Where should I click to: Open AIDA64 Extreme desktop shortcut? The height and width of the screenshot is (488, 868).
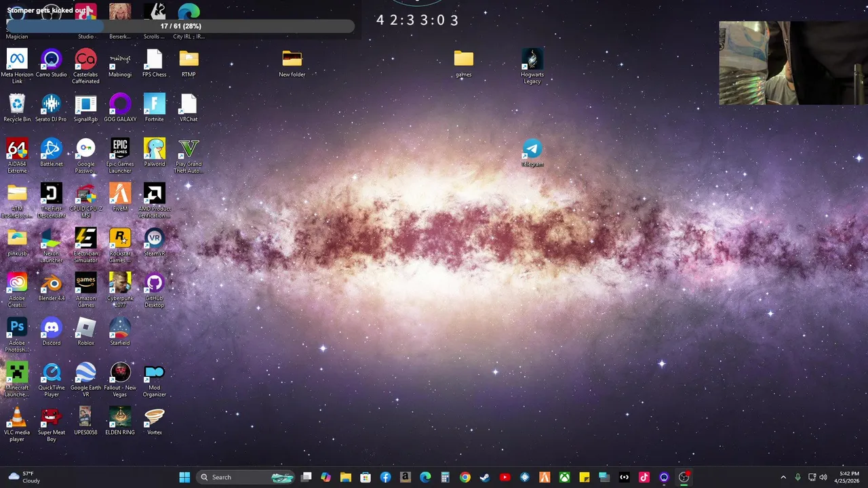coord(17,156)
